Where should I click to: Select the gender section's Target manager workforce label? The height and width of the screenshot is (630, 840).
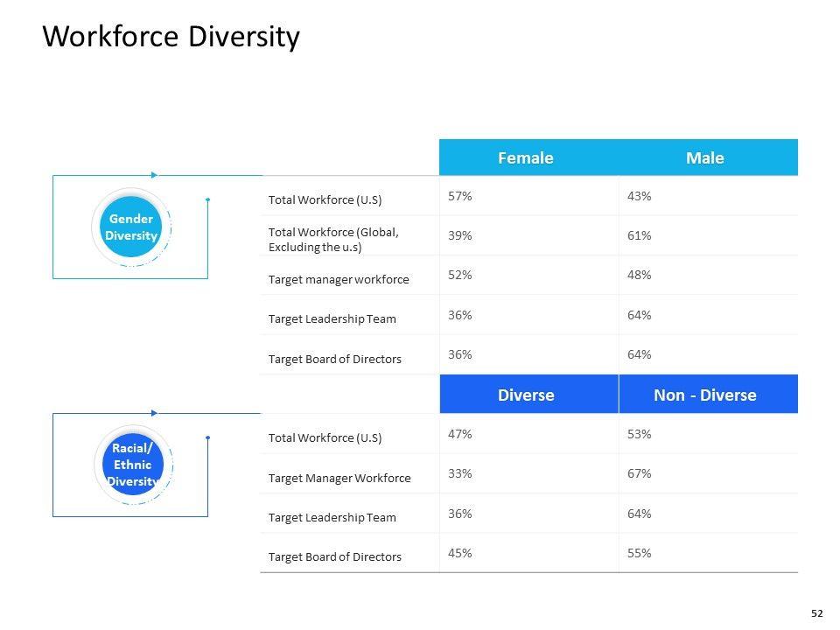tap(339, 280)
